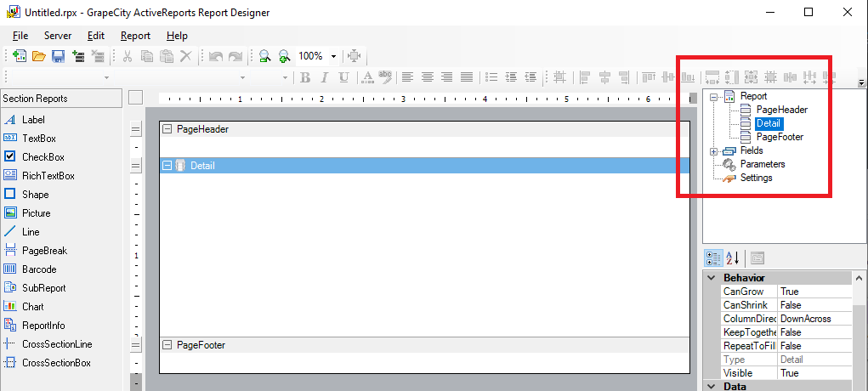
Task: Click the Copy icon in toolbar
Action: [147, 56]
